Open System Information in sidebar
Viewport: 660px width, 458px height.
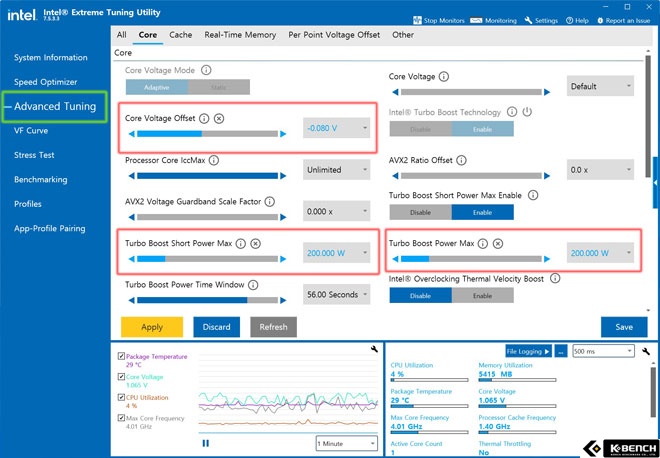click(x=51, y=58)
